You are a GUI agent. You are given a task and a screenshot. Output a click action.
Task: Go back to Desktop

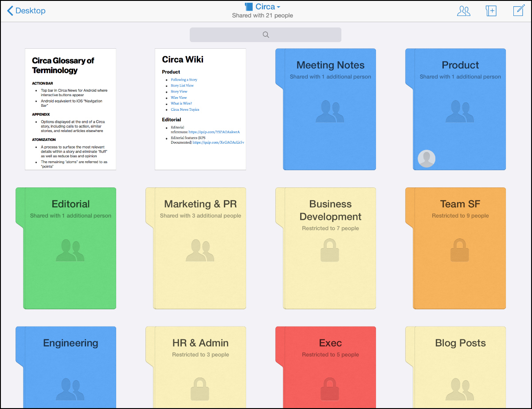point(27,11)
